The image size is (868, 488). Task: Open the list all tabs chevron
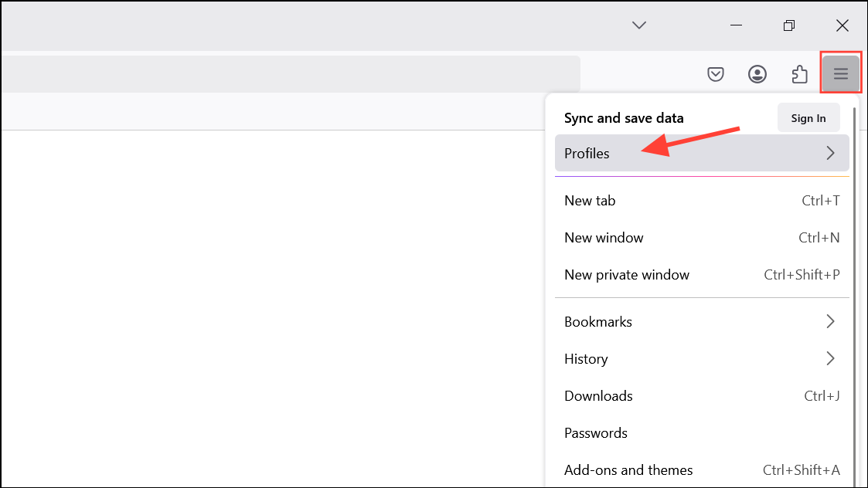coord(639,25)
